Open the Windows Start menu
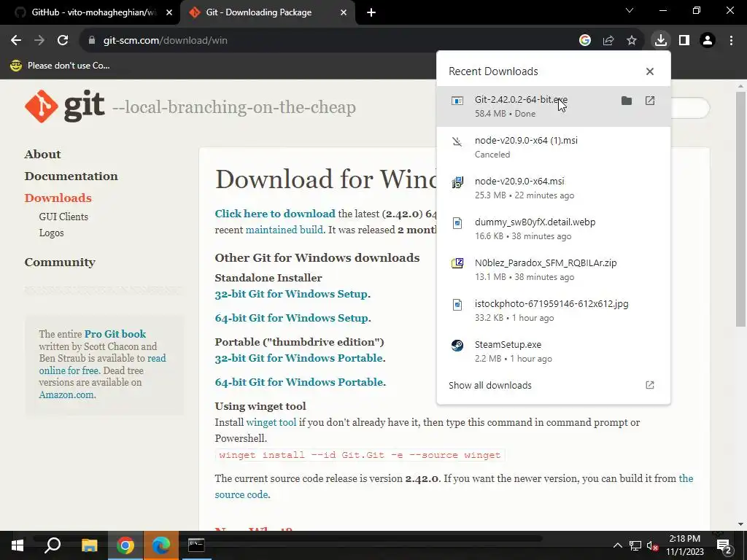 point(18,545)
